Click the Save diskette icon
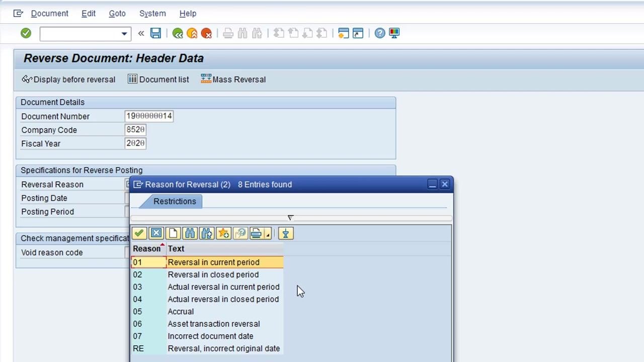Viewport: 644px width, 362px height. click(155, 33)
